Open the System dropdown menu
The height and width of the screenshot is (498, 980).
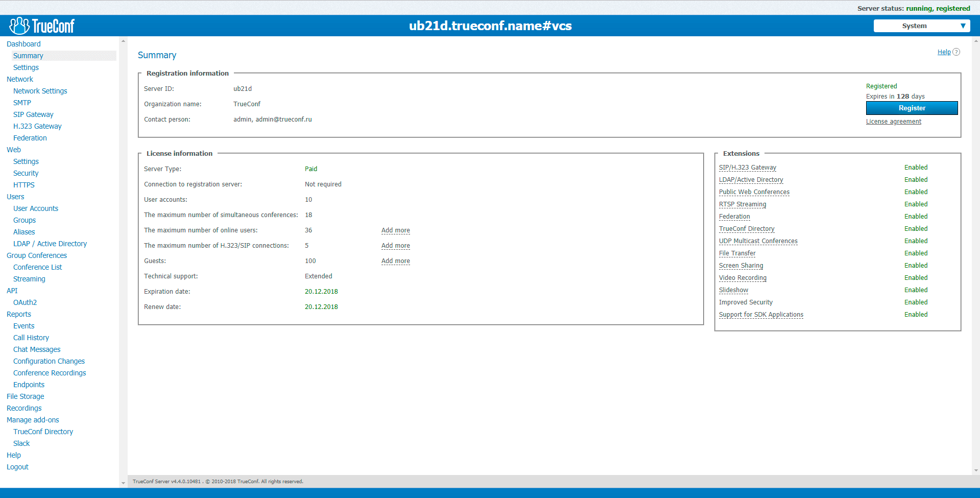click(x=921, y=26)
